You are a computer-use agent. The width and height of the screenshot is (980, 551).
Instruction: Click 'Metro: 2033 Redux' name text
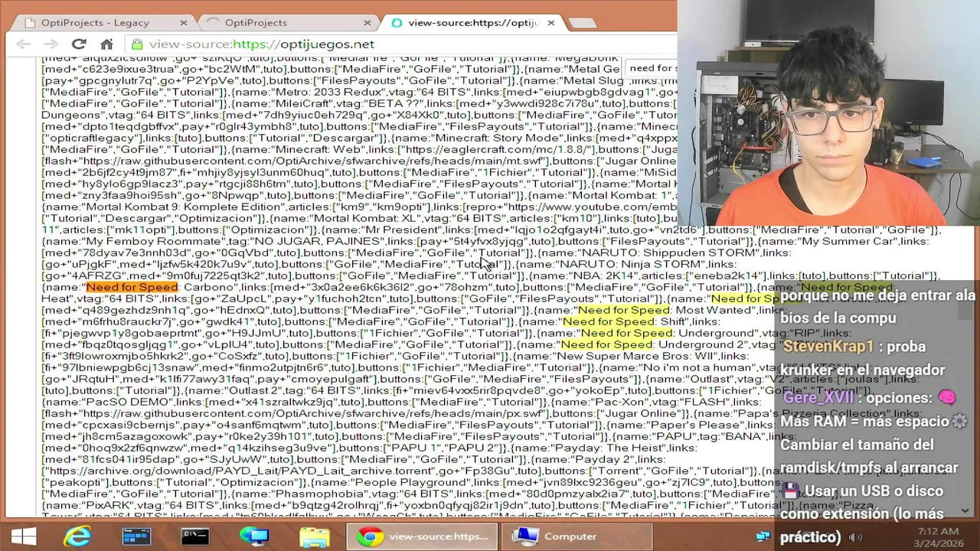click(x=330, y=92)
